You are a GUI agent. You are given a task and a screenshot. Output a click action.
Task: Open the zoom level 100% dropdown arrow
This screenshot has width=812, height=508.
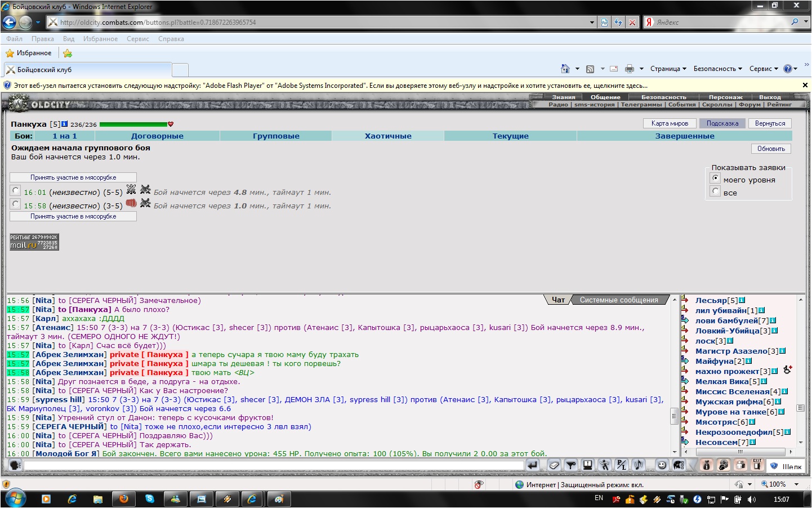pyautogui.click(x=796, y=484)
